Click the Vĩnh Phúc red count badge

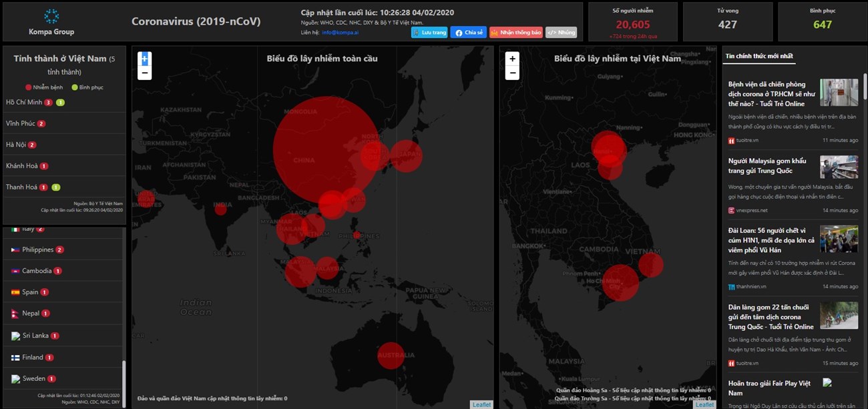point(41,124)
